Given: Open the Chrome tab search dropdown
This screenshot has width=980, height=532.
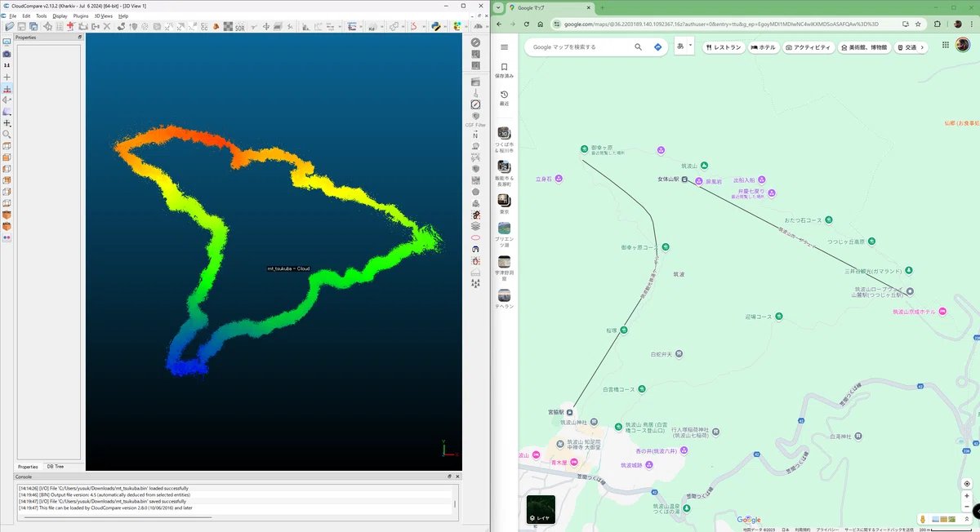Looking at the screenshot, I should [x=500, y=7].
